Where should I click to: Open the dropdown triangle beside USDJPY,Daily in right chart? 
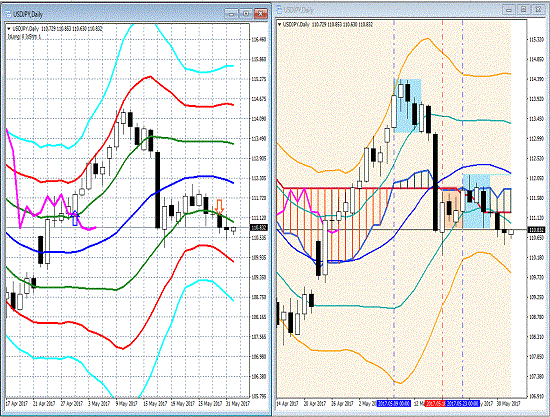280,25
